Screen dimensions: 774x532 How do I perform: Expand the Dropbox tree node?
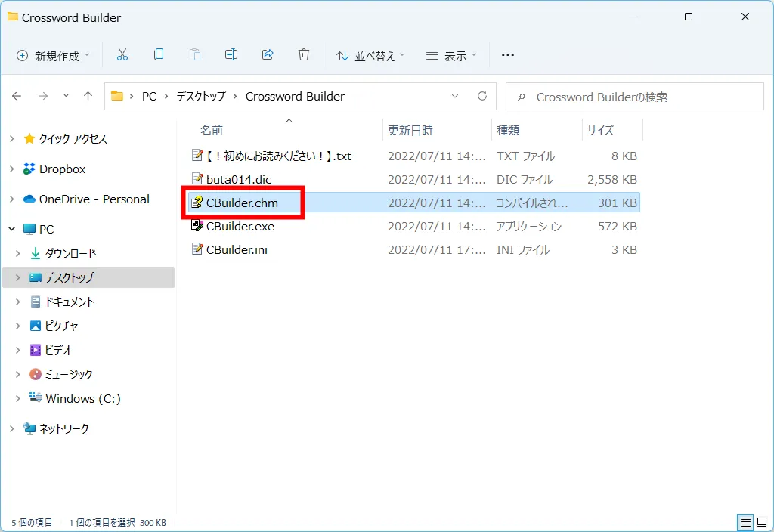pyautogui.click(x=12, y=169)
